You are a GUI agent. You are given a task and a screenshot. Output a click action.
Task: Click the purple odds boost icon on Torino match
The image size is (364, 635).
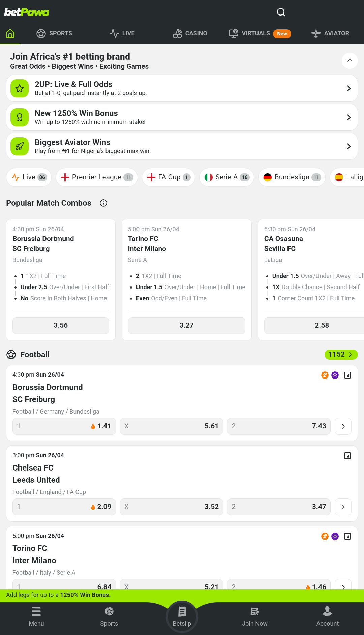click(x=335, y=536)
